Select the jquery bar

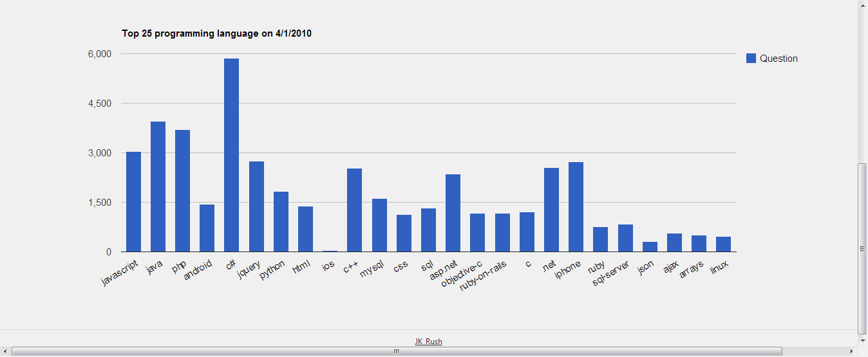(256, 206)
